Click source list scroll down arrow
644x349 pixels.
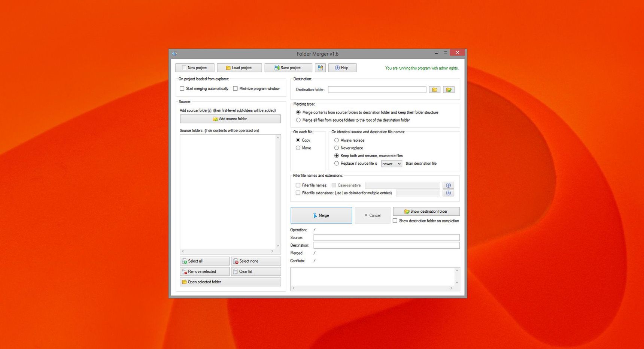pyautogui.click(x=278, y=246)
